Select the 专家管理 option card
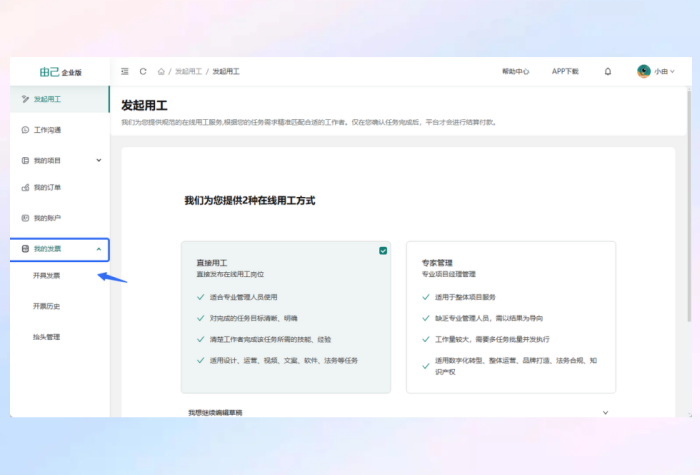The image size is (700, 475). (511, 317)
